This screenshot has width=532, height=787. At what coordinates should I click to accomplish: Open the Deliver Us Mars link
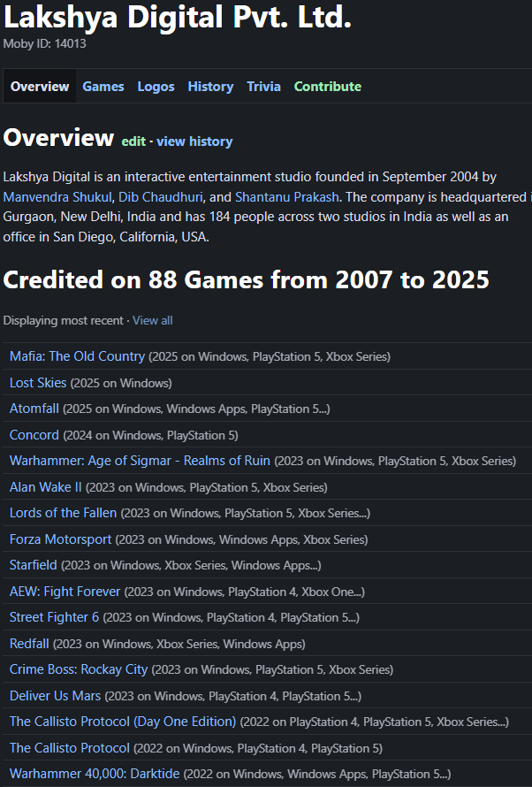[55, 696]
